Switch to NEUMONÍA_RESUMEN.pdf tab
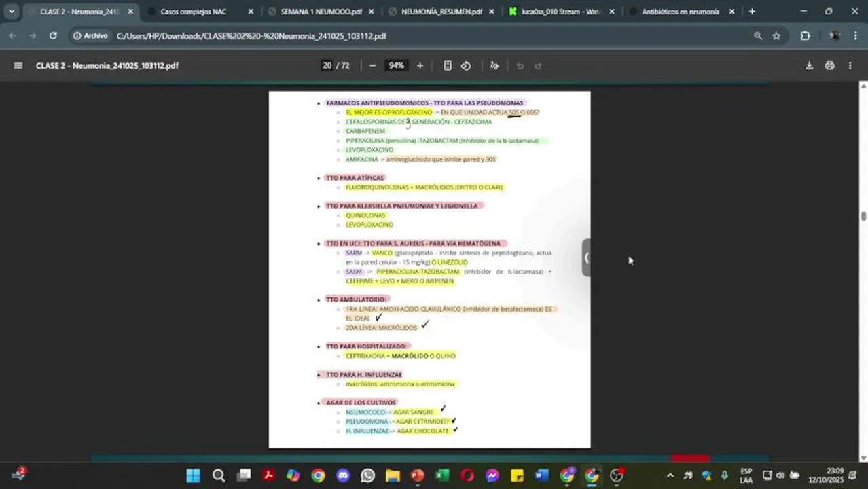This screenshot has height=489, width=868. (x=441, y=12)
